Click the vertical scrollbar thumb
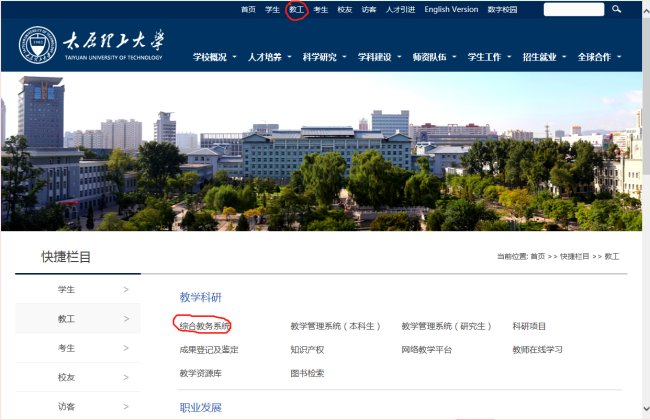 tap(646, 97)
